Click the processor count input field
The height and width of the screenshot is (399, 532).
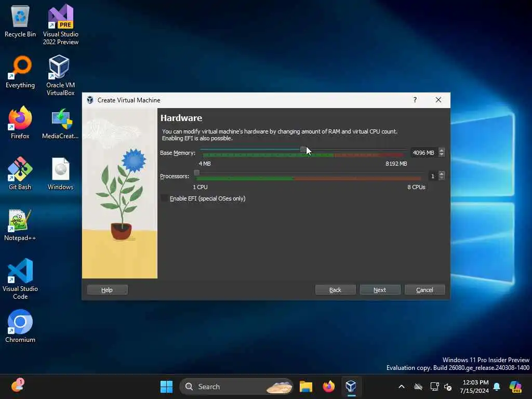433,176
